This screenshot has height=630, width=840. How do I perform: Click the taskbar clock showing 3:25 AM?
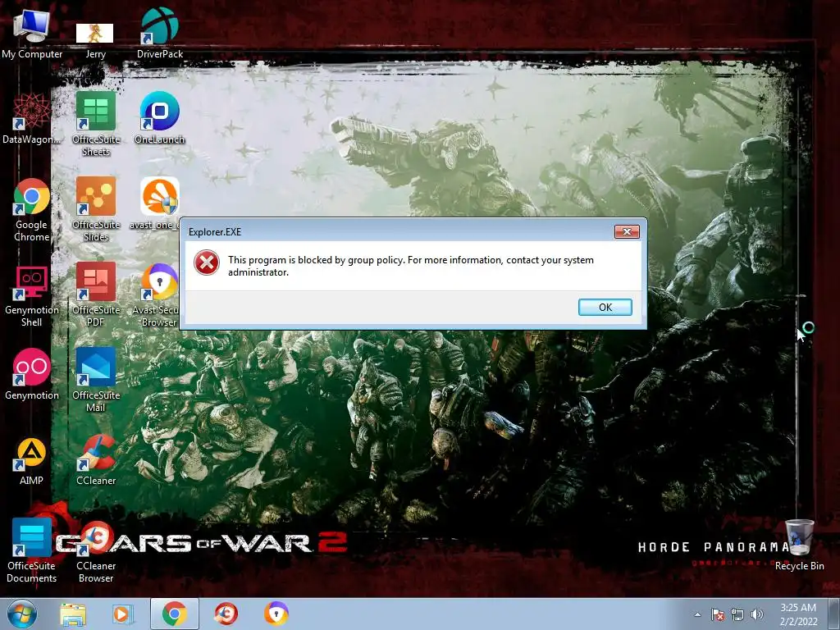pyautogui.click(x=798, y=614)
